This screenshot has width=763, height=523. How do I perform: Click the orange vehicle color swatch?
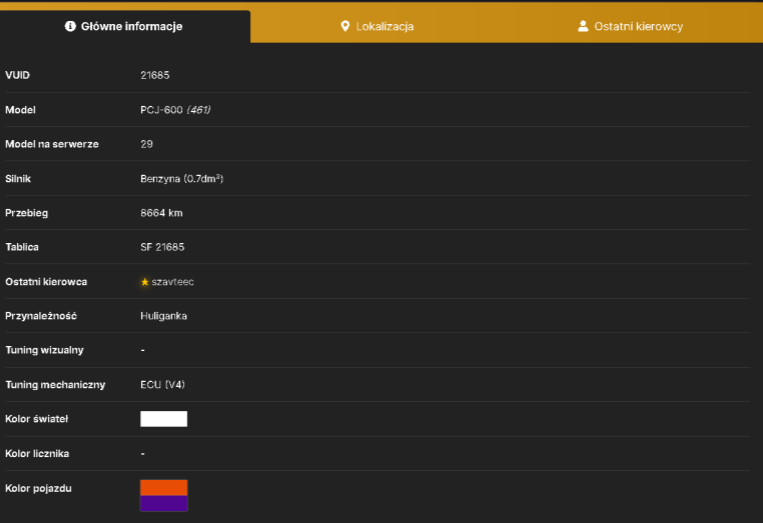tap(164, 488)
